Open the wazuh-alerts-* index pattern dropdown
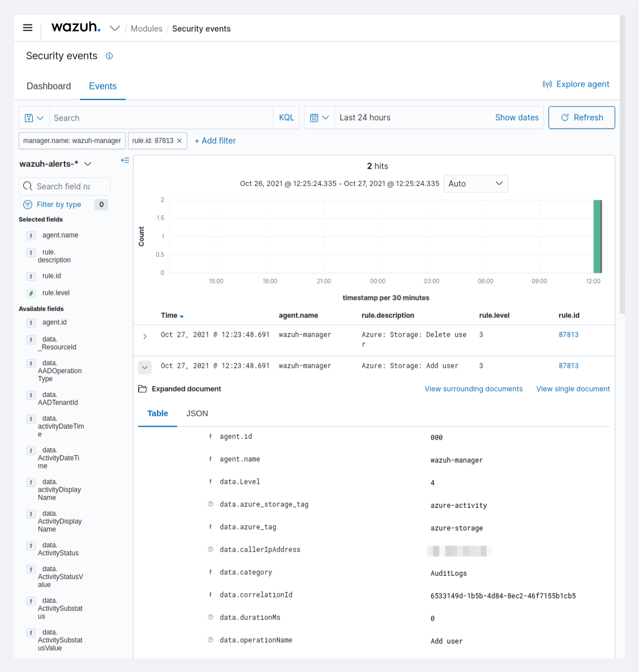The height and width of the screenshot is (672, 639). pos(55,163)
